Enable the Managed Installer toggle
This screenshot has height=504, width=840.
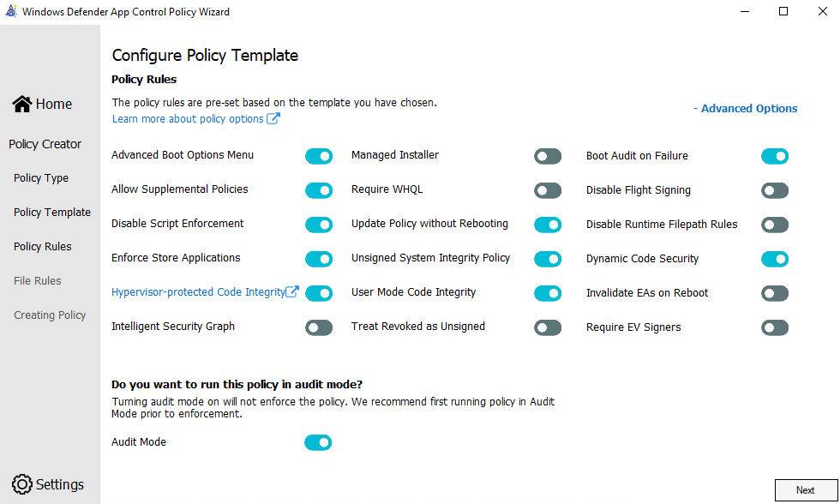click(x=548, y=156)
